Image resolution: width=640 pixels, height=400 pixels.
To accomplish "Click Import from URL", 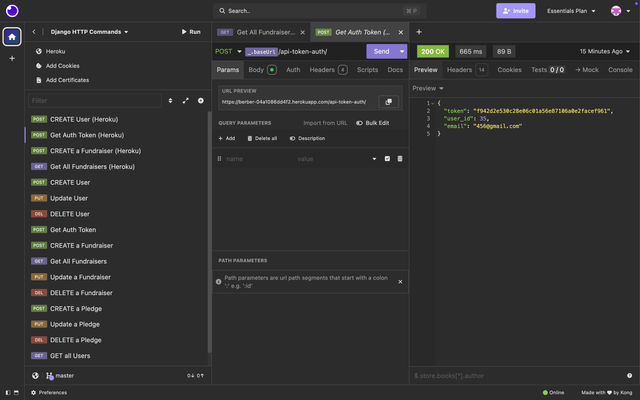I will coord(325,123).
